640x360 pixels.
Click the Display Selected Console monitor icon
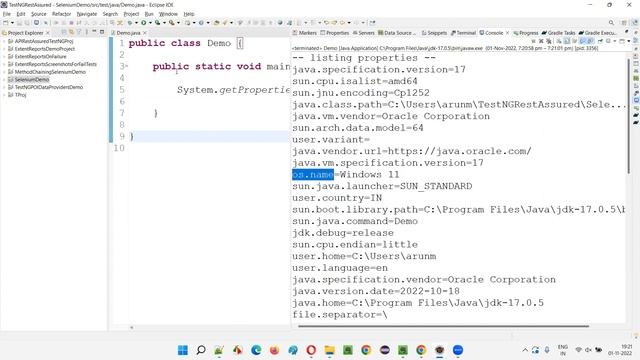pos(608,41)
